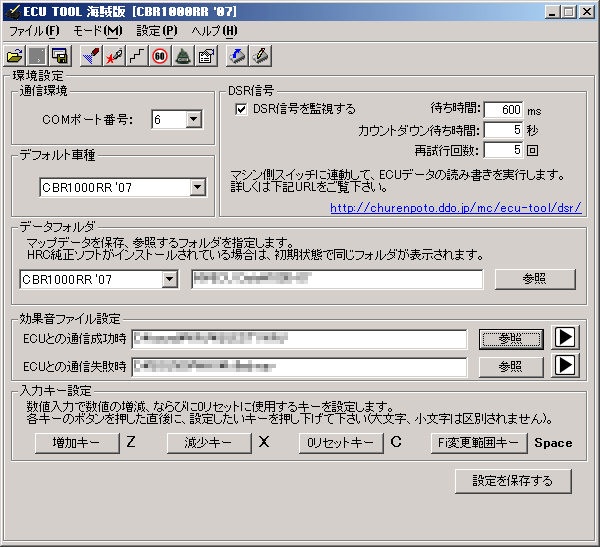This screenshot has height=547, width=600.
Task: Click the 待ち時間 input field
Action: click(x=503, y=109)
